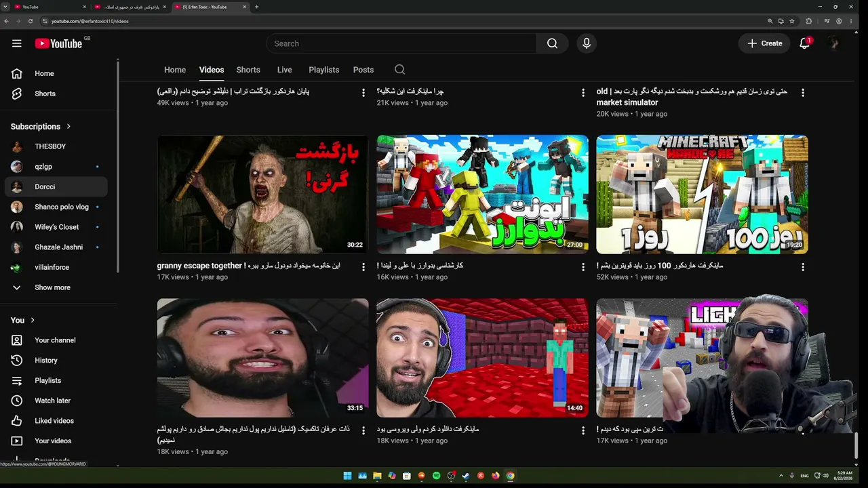Image resolution: width=868 pixels, height=488 pixels.
Task: Show hidden system tray icons
Action: (781, 476)
